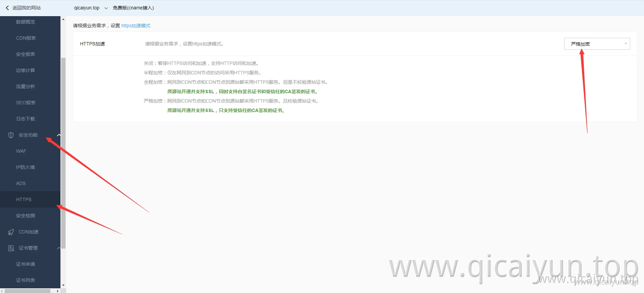644x293 pixels.
Task: Open CDN报表 in the sidebar
Action: 26,38
